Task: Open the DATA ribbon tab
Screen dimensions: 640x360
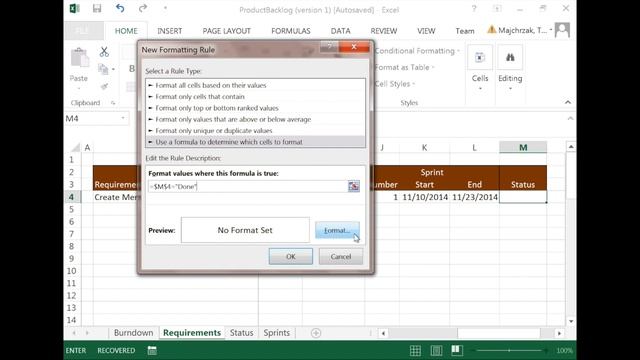Action: point(340,31)
